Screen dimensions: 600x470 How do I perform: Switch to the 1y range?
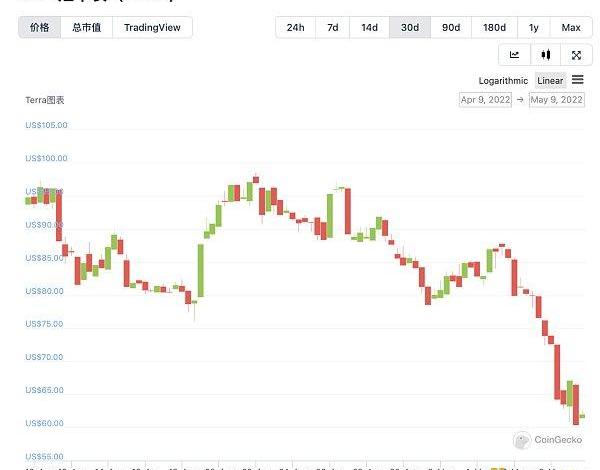[534, 27]
